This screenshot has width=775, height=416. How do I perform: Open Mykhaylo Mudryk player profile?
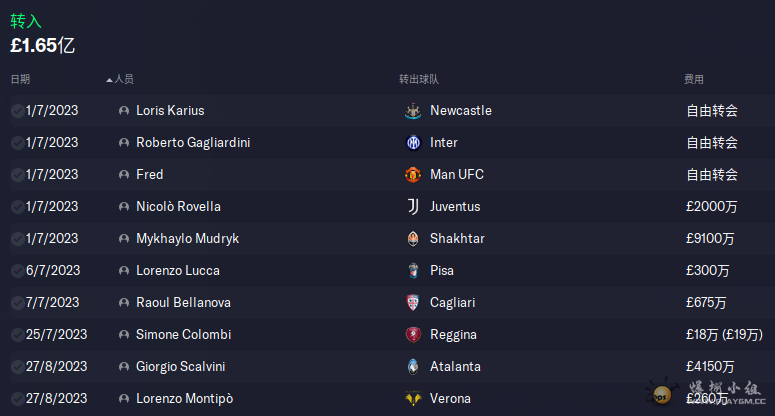tap(187, 239)
